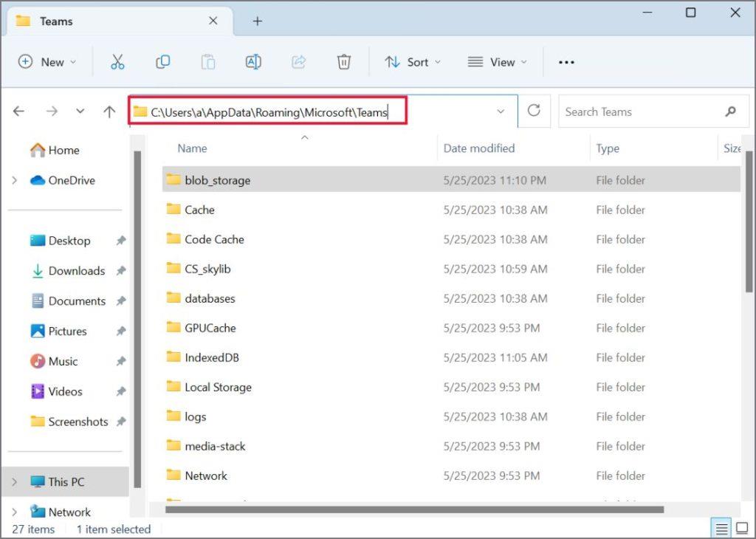
Task: Open the See more ellipsis menu
Action: click(x=566, y=62)
